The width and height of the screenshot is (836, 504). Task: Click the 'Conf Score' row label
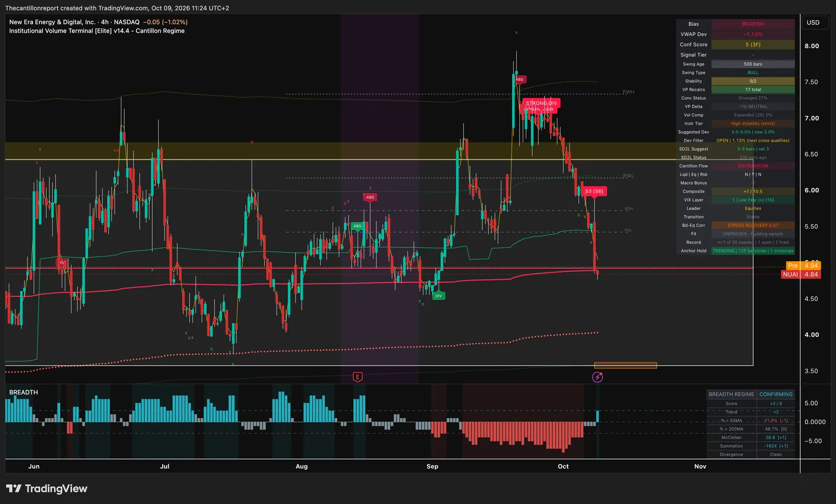693,45
